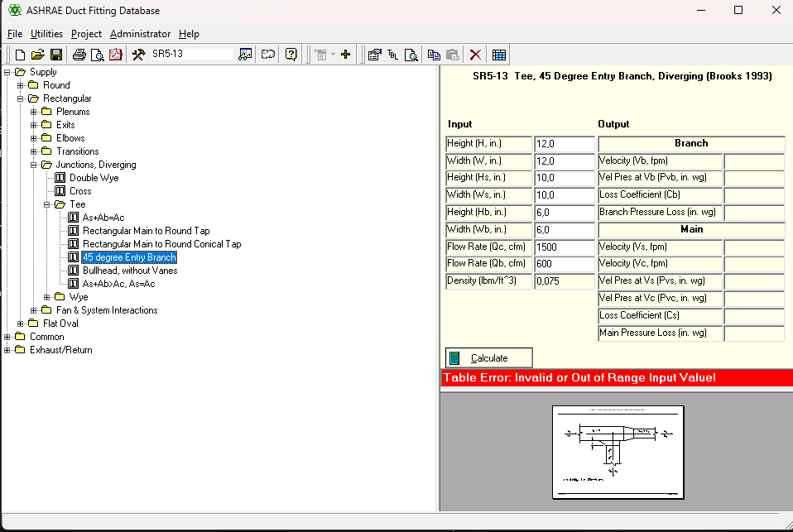Save the project with floppy icon
793x532 pixels.
(x=56, y=55)
